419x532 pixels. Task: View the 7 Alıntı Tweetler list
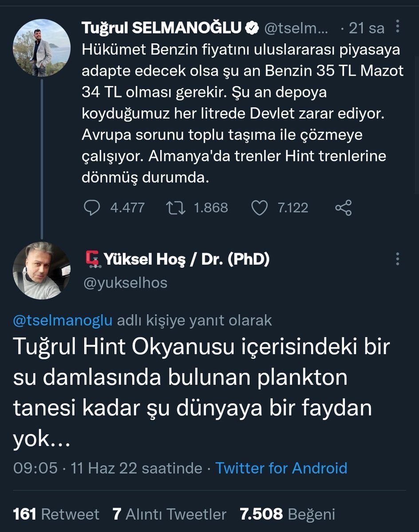tap(169, 514)
